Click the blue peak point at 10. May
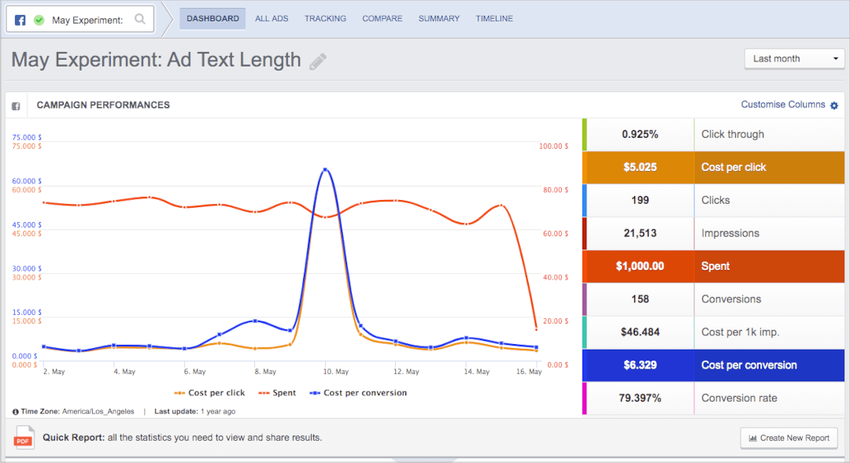This screenshot has height=463, width=850. tap(325, 170)
